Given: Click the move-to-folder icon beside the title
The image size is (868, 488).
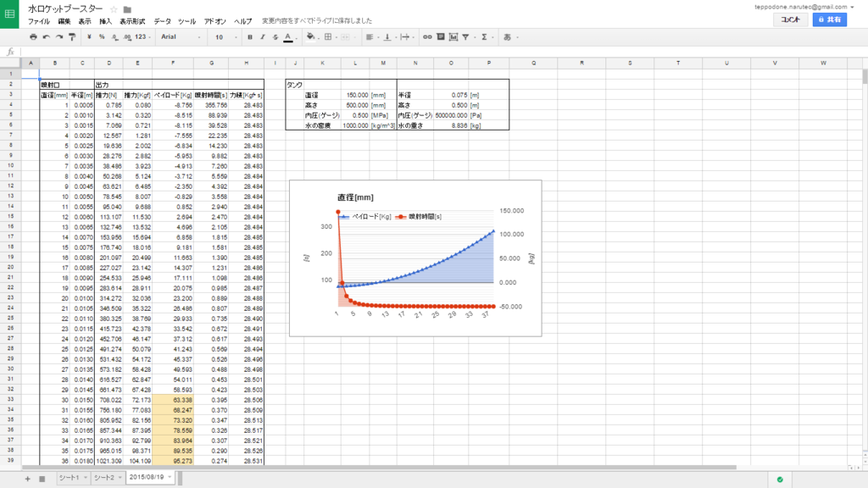Looking at the screenshot, I should [127, 9].
